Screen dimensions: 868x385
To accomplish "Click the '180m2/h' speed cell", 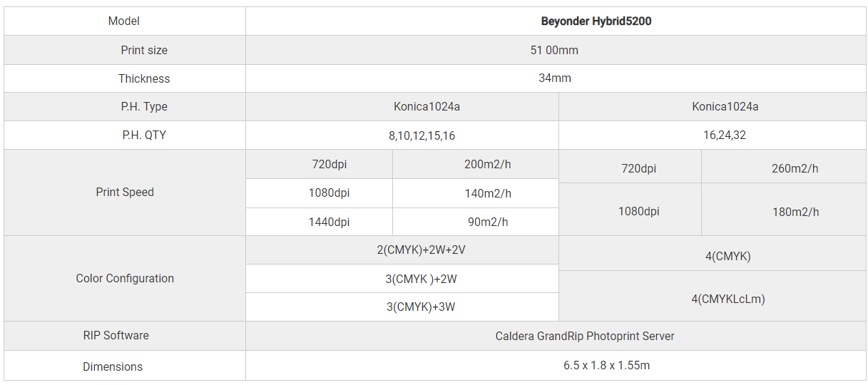I will (x=784, y=211).
